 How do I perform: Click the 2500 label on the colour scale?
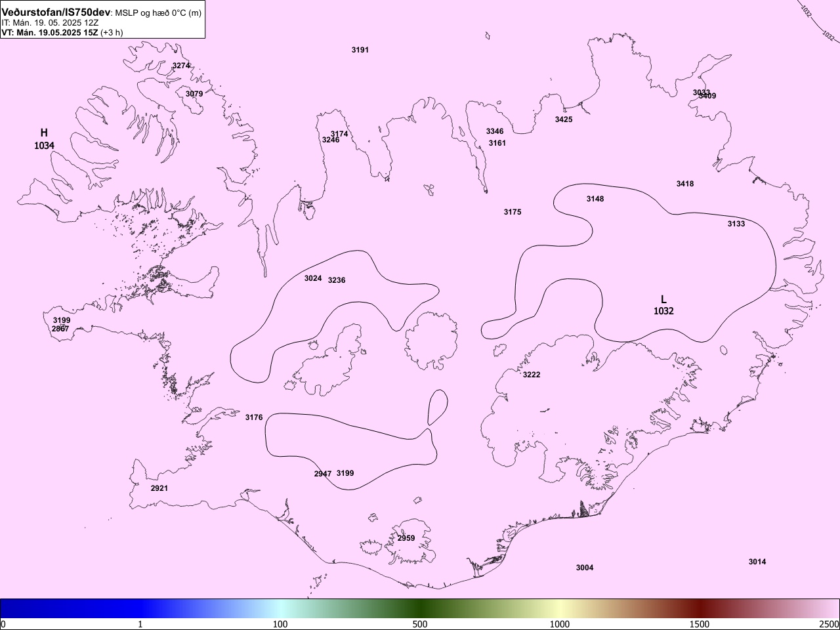pos(829,624)
